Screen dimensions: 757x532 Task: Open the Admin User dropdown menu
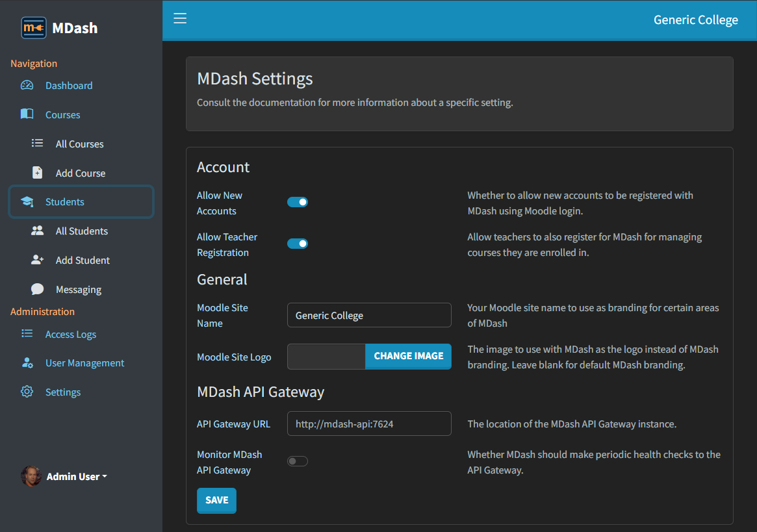click(x=77, y=477)
